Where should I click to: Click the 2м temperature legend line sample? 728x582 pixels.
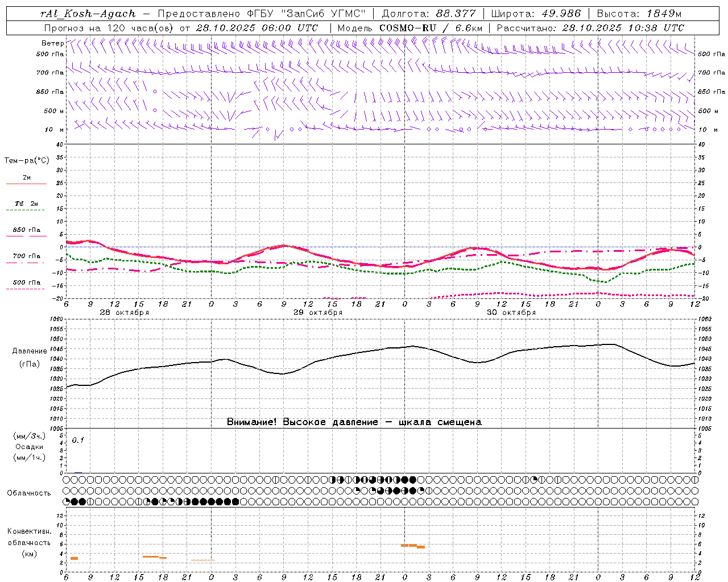26,184
